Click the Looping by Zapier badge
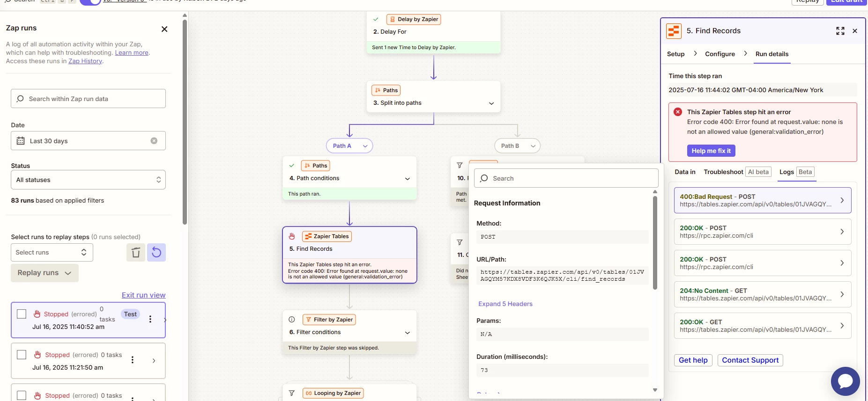This screenshot has height=401, width=868. pyautogui.click(x=333, y=393)
